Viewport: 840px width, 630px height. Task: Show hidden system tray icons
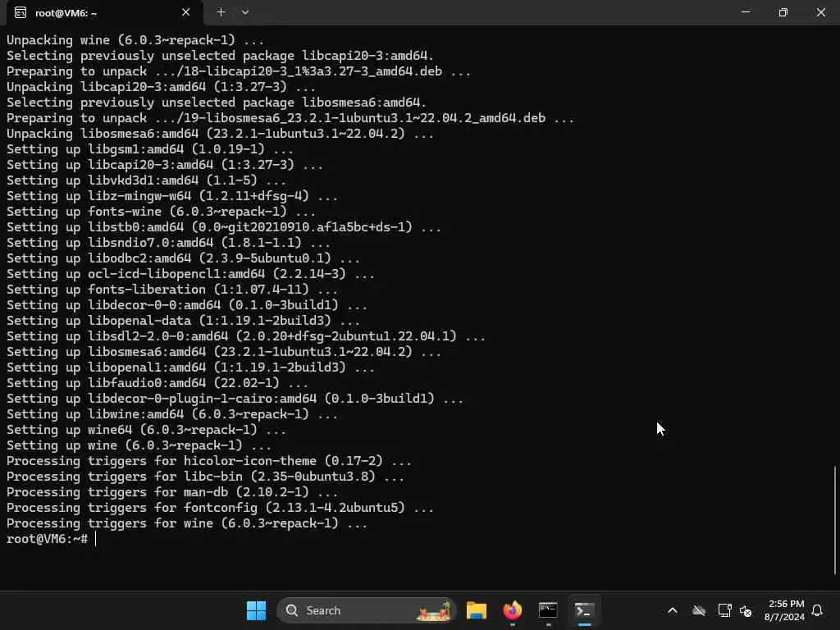coord(673,610)
